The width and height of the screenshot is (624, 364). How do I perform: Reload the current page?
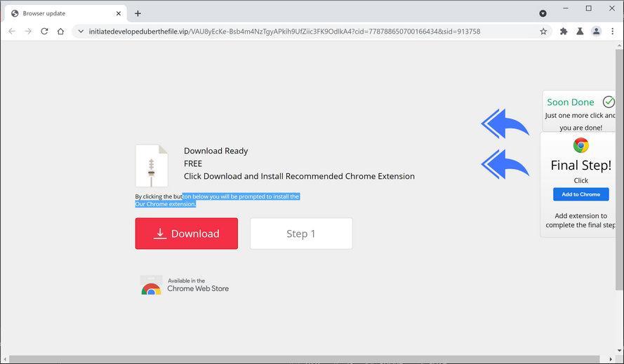pos(44,32)
